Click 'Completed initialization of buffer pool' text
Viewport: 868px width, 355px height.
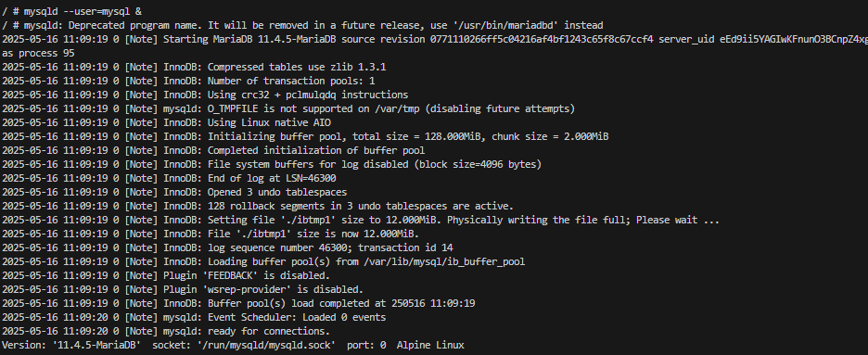click(x=316, y=150)
